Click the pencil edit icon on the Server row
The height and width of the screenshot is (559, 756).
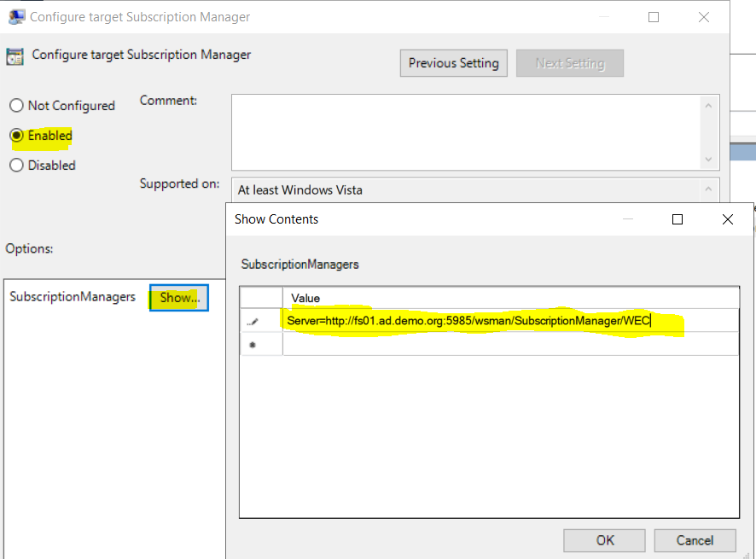click(x=252, y=321)
